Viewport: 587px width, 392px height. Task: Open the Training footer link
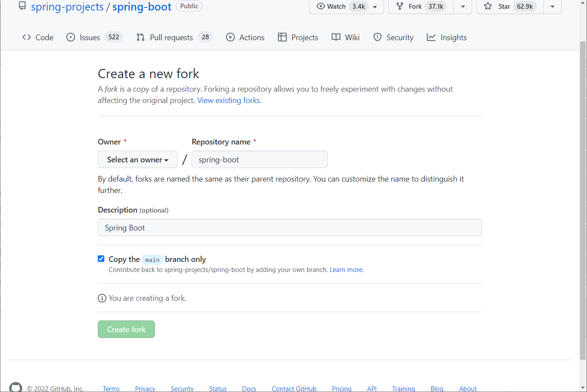[x=404, y=389]
